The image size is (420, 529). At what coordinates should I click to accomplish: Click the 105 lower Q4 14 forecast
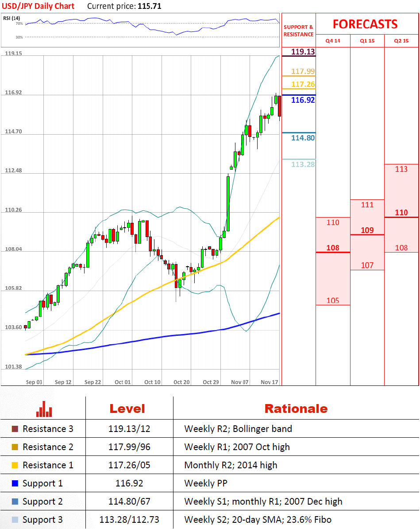pyautogui.click(x=333, y=300)
